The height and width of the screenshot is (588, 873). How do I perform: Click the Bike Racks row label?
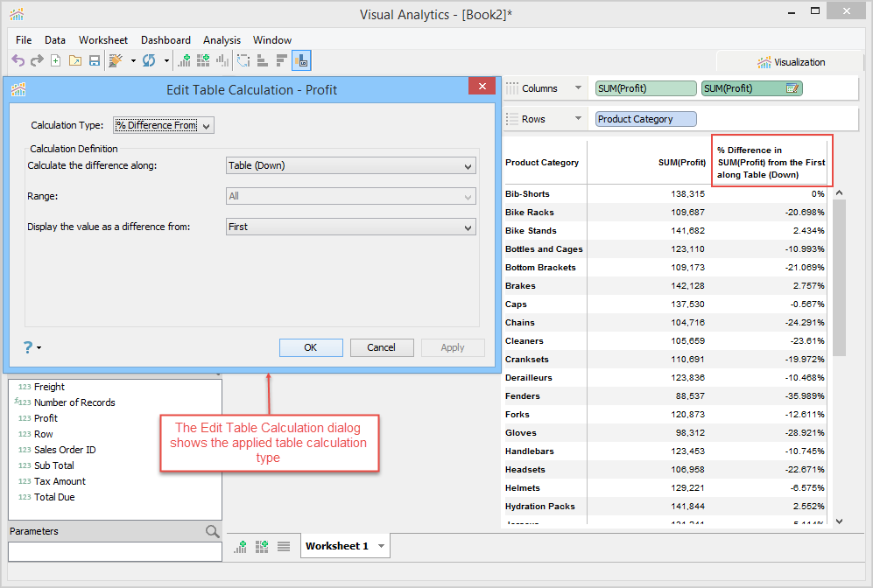coord(530,212)
